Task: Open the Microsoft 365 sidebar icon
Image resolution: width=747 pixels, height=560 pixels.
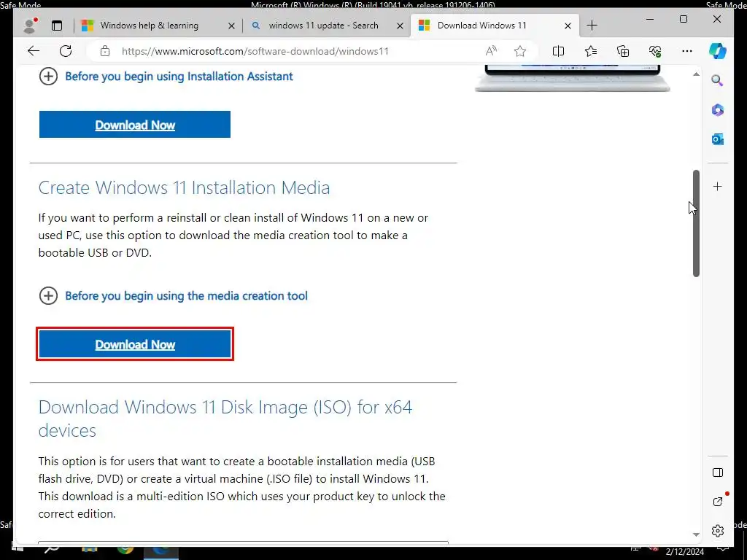Action: (718, 110)
